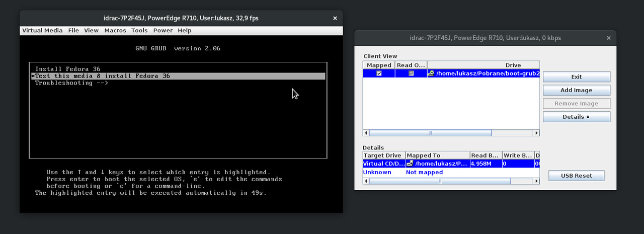Select "Test this media & install Fedora 36"
This screenshot has height=234, width=644.
(x=178, y=76)
